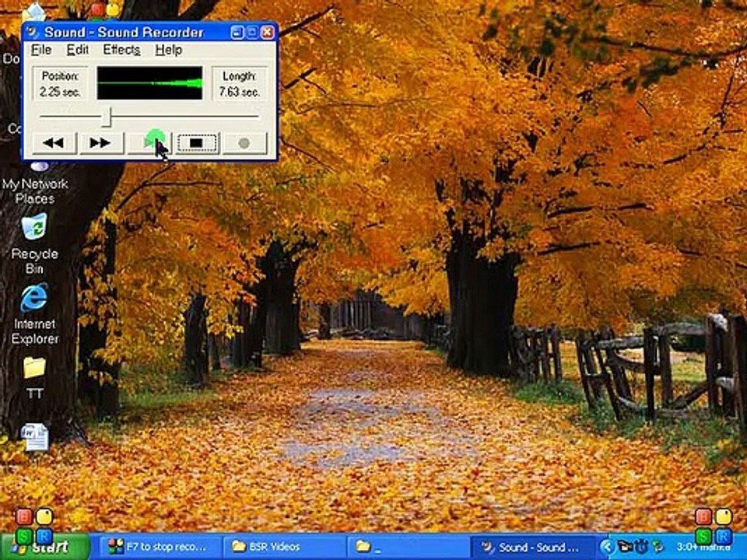Click the Sound Recorder title bar icon

coord(33,32)
